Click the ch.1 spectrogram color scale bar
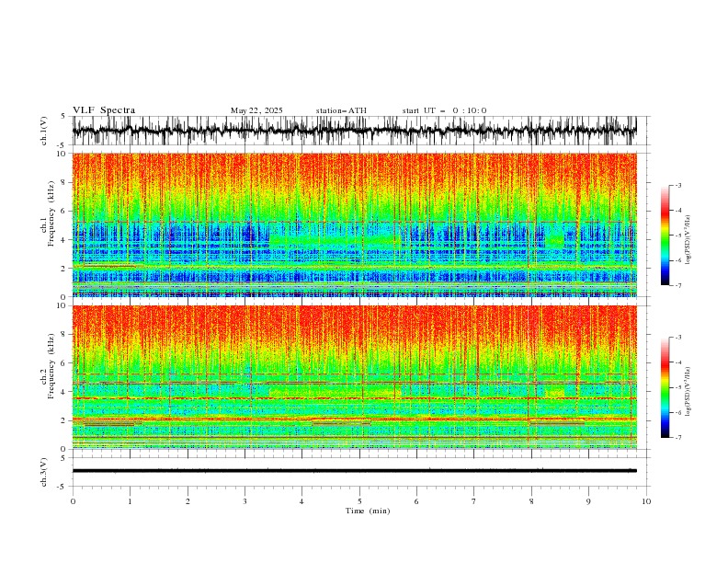The height and width of the screenshot is (563, 728). click(665, 236)
